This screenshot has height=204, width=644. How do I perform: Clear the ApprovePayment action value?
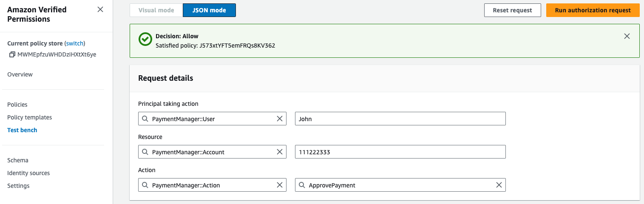tap(499, 185)
